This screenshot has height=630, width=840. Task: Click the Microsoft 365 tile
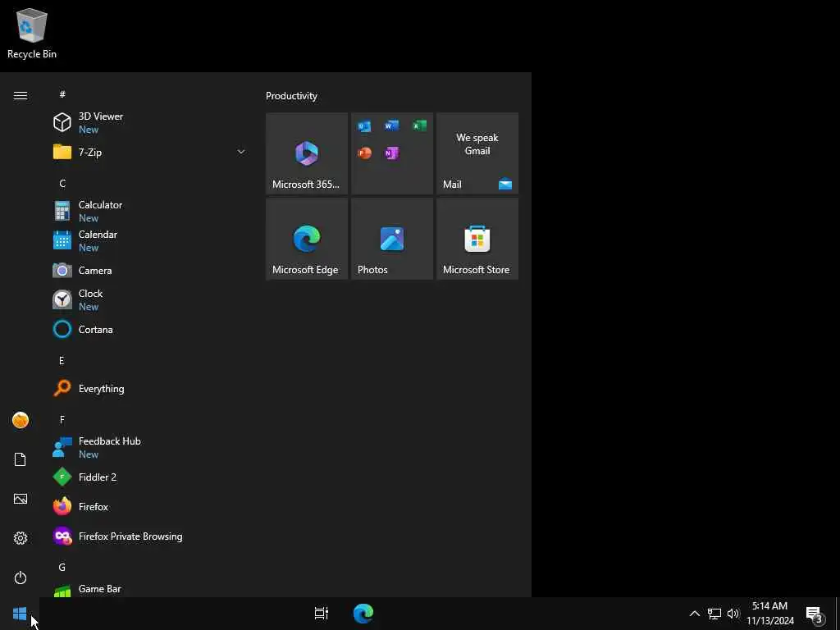click(307, 153)
